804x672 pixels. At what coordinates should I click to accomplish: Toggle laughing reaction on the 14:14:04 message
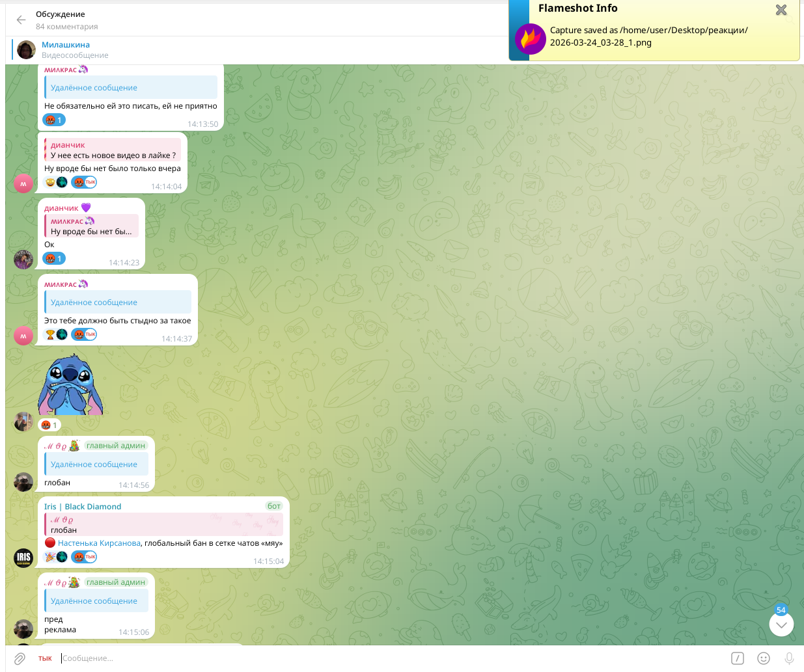[x=56, y=182]
